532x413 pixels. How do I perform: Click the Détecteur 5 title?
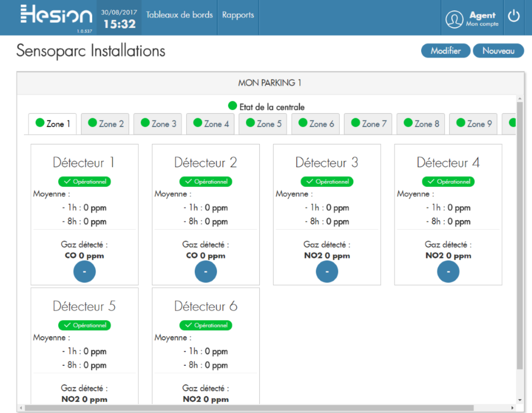pyautogui.click(x=84, y=306)
